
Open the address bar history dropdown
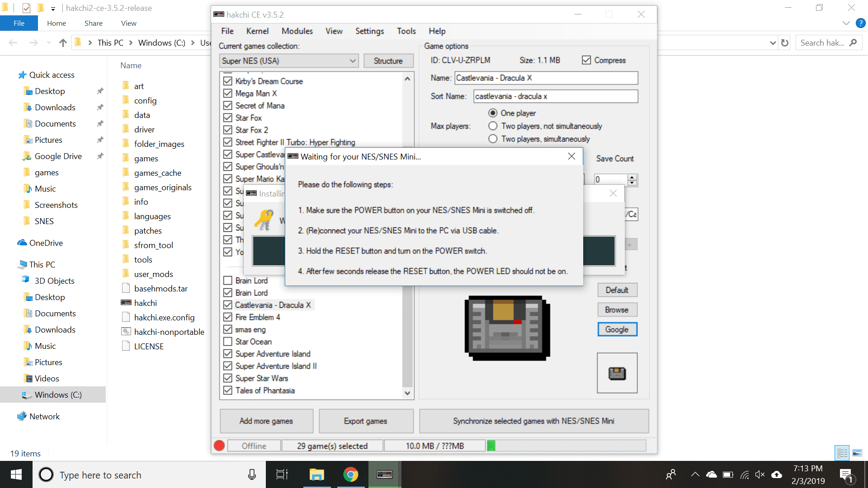coord(773,43)
